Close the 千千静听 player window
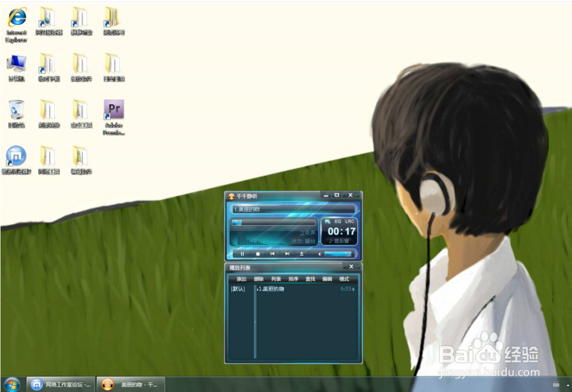The height and width of the screenshot is (392, 572). [x=350, y=195]
